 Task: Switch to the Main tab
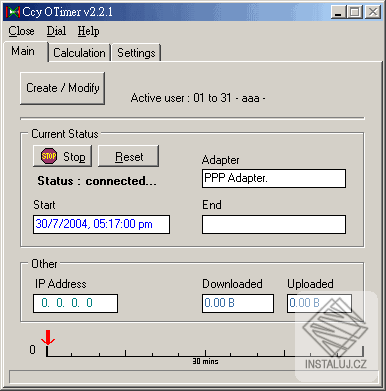pyautogui.click(x=26, y=51)
